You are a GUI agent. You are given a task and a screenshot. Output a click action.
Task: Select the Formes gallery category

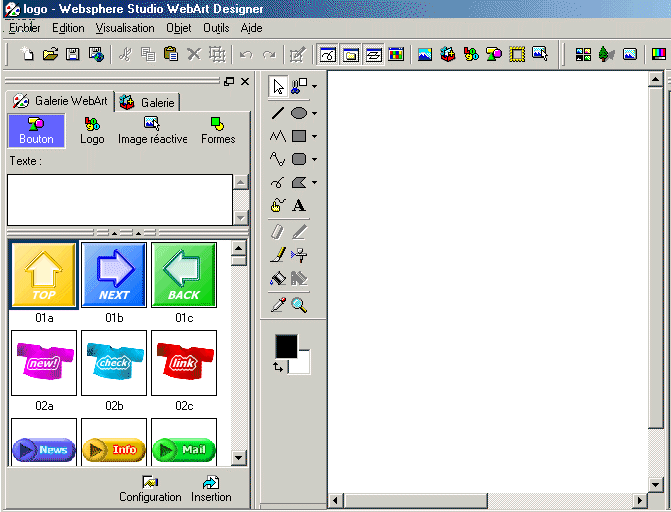tap(218, 131)
